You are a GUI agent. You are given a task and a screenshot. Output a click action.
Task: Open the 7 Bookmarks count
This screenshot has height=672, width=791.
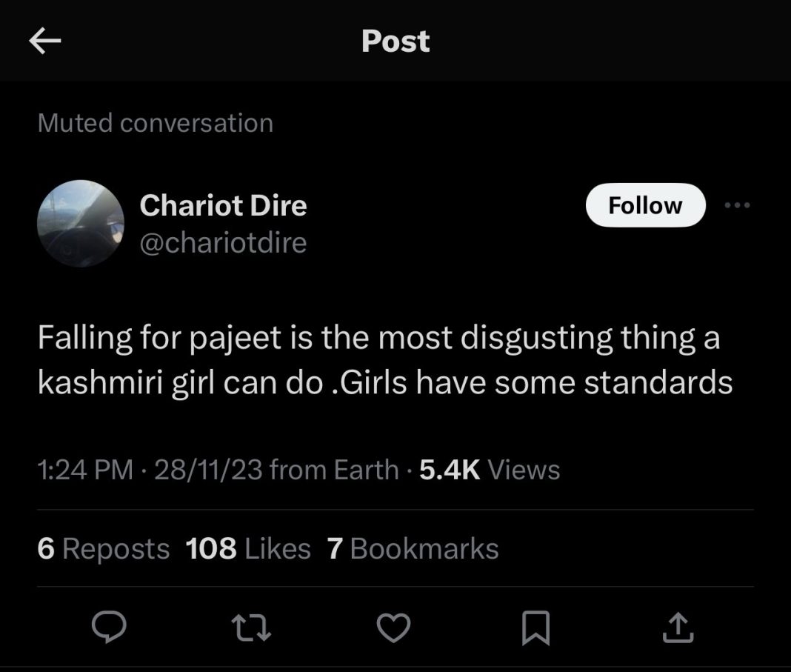point(413,548)
